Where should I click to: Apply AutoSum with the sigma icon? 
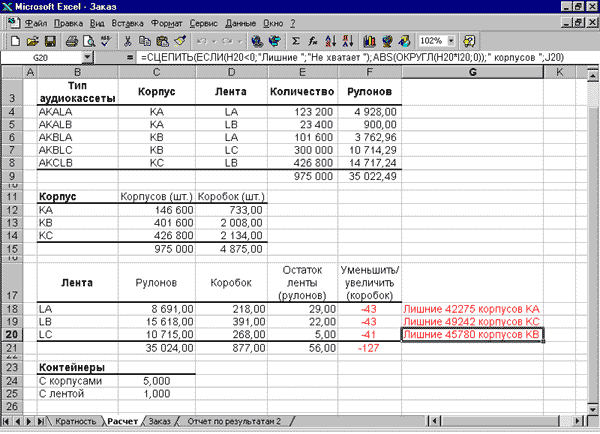[x=296, y=41]
